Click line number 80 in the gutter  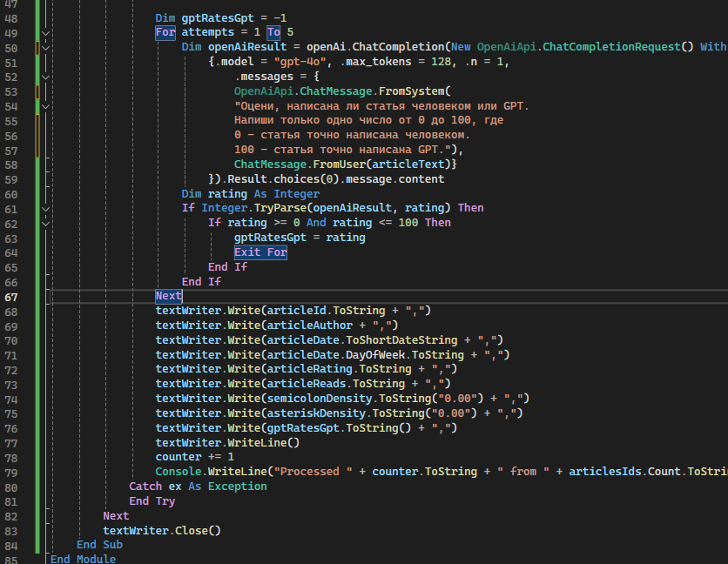(11, 488)
